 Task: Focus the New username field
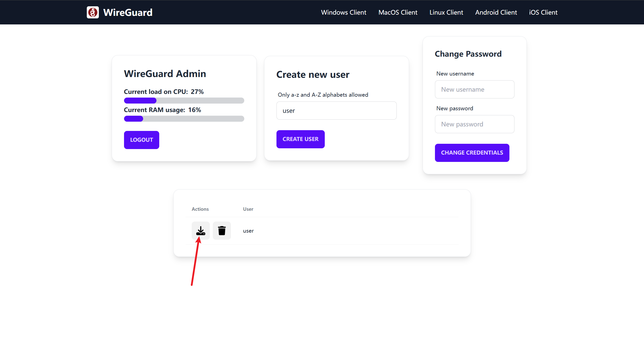point(474,89)
